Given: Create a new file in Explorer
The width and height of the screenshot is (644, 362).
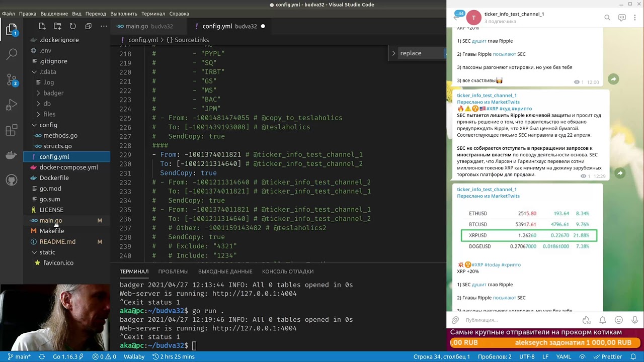Looking at the screenshot, I should click(42, 26).
